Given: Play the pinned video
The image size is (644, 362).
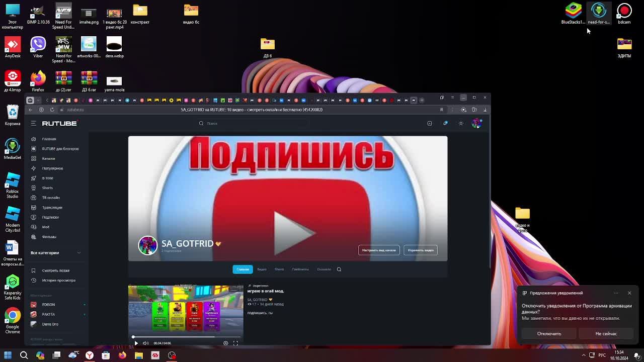Looking at the screenshot, I should (136, 343).
